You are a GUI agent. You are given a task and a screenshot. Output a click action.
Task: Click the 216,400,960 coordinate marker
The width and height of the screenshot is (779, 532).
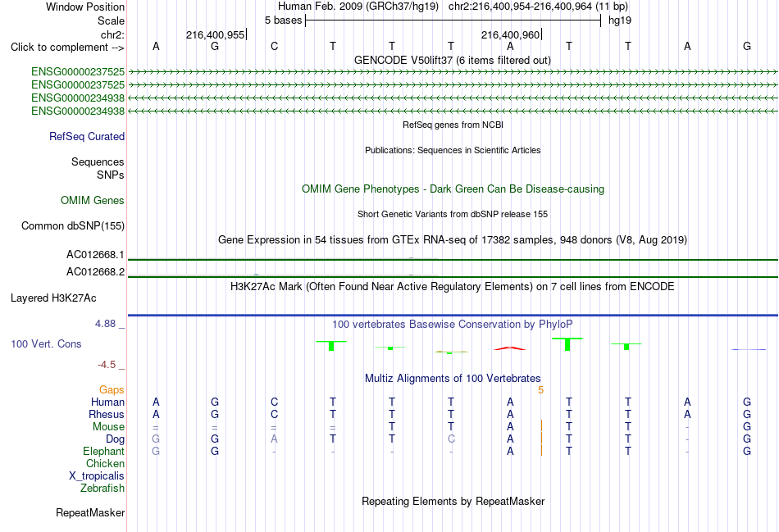point(510,34)
